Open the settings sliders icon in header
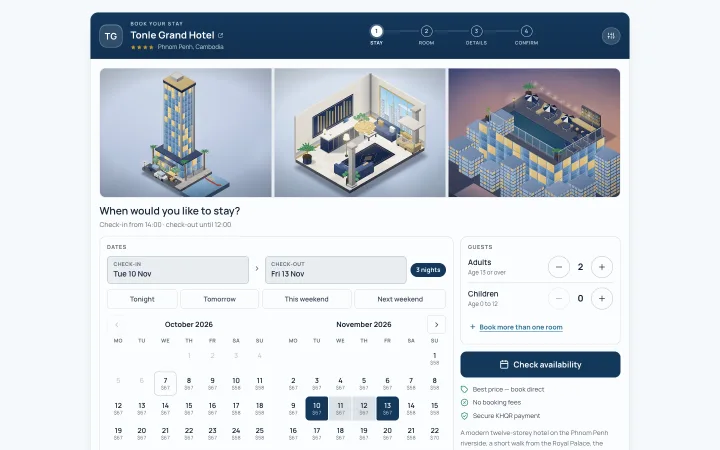720x450 pixels. coord(611,36)
